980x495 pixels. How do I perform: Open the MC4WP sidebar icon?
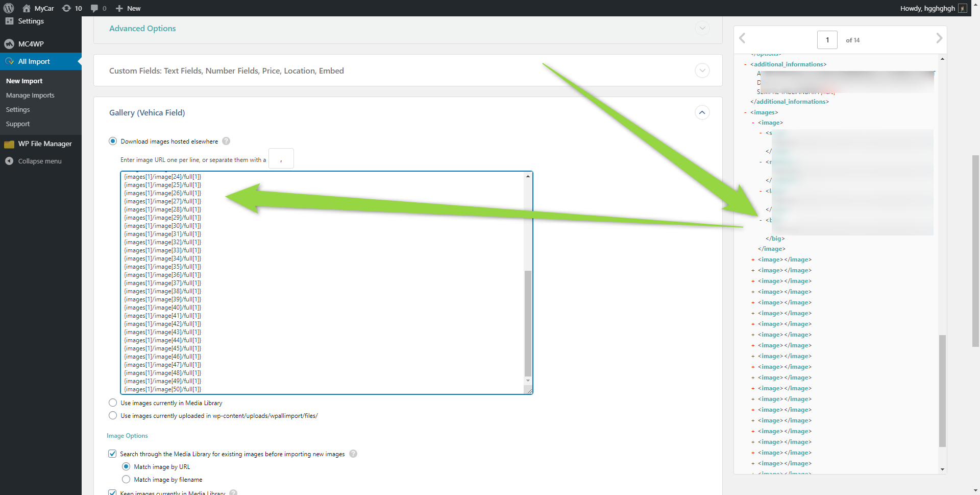pyautogui.click(x=9, y=44)
